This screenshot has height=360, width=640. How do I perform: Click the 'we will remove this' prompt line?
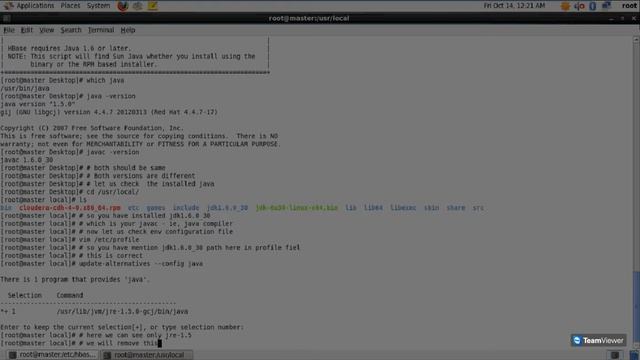tap(81, 343)
